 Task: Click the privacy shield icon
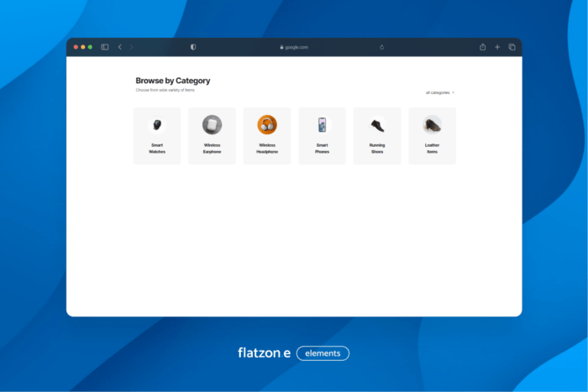193,47
